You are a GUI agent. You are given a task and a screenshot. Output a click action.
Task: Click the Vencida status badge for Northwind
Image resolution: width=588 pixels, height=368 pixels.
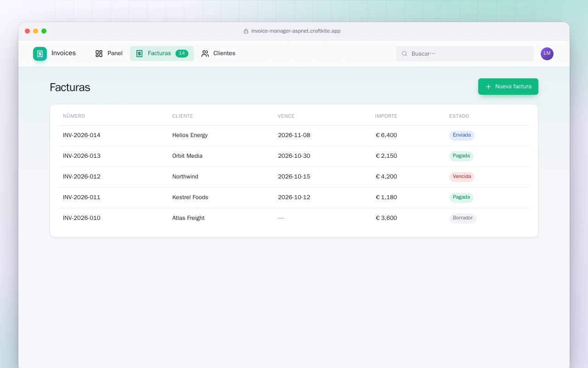462,177
